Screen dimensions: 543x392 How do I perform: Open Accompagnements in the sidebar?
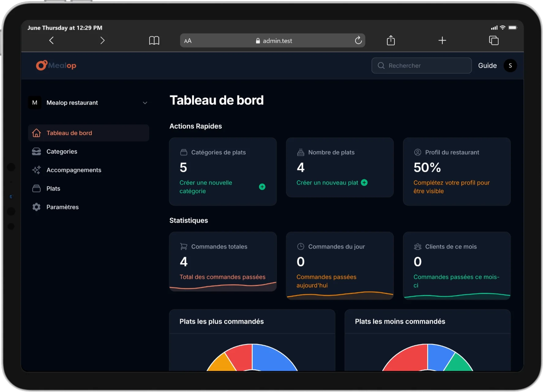click(x=88, y=170)
